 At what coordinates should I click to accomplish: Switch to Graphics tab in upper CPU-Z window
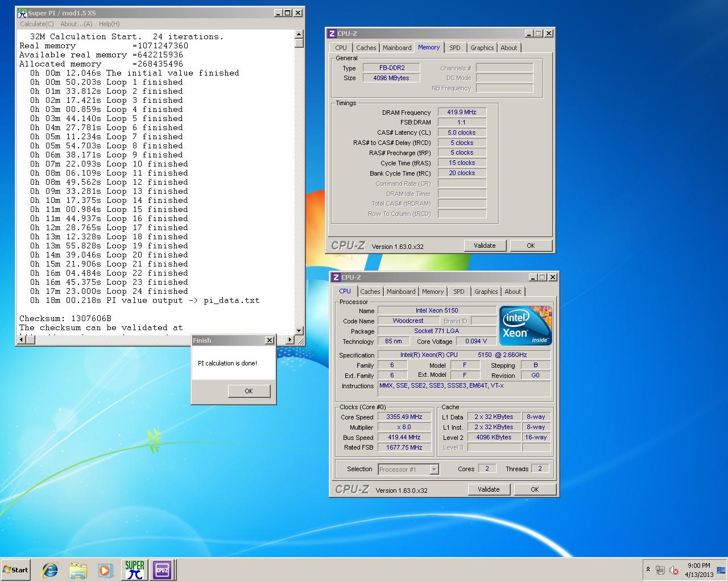click(482, 48)
